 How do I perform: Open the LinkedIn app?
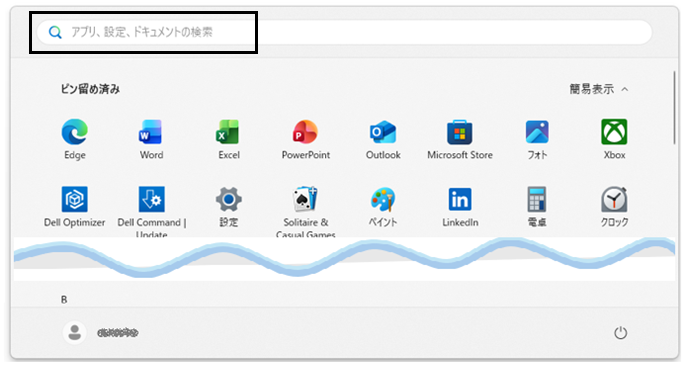click(460, 199)
